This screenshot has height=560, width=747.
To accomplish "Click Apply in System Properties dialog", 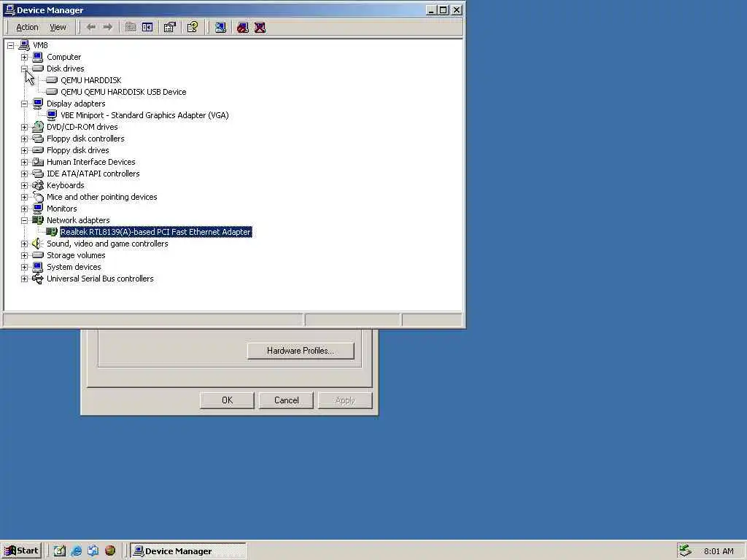I will (345, 400).
